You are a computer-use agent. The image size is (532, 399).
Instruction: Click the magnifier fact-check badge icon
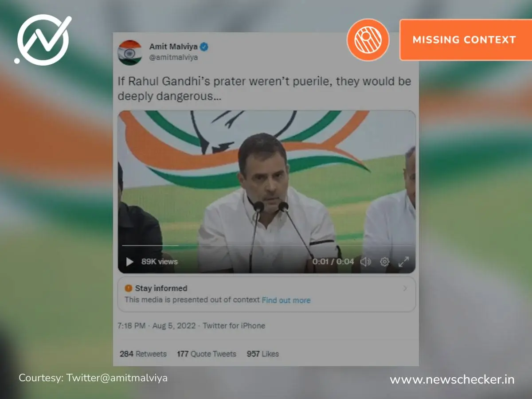[368, 40]
